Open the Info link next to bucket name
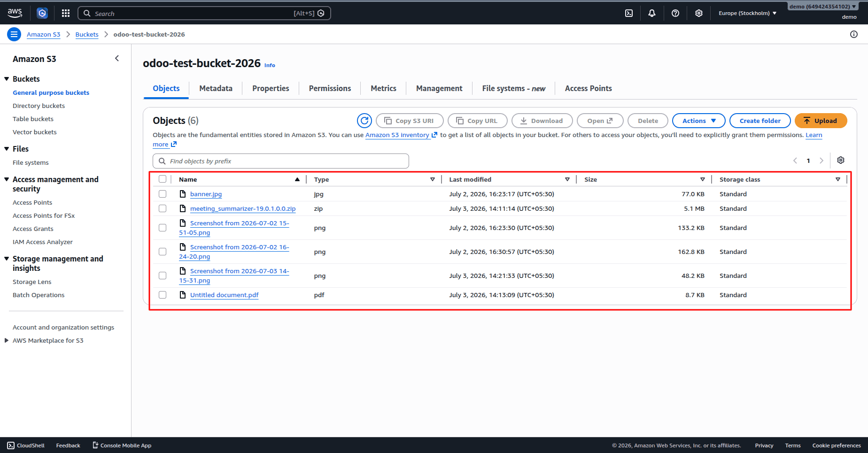This screenshot has height=453, width=868. [270, 65]
